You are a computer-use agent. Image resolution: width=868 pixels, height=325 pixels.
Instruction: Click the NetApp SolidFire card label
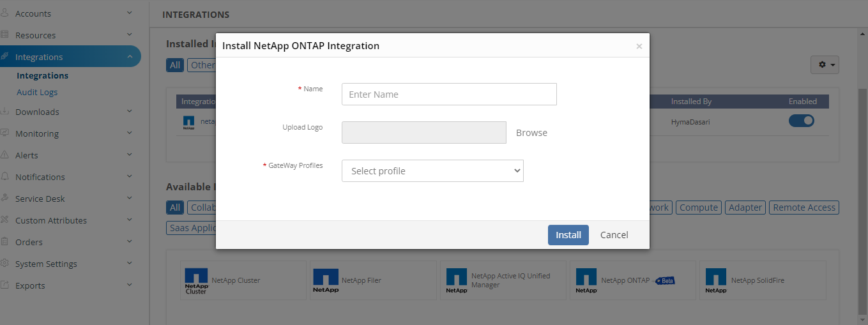758,280
